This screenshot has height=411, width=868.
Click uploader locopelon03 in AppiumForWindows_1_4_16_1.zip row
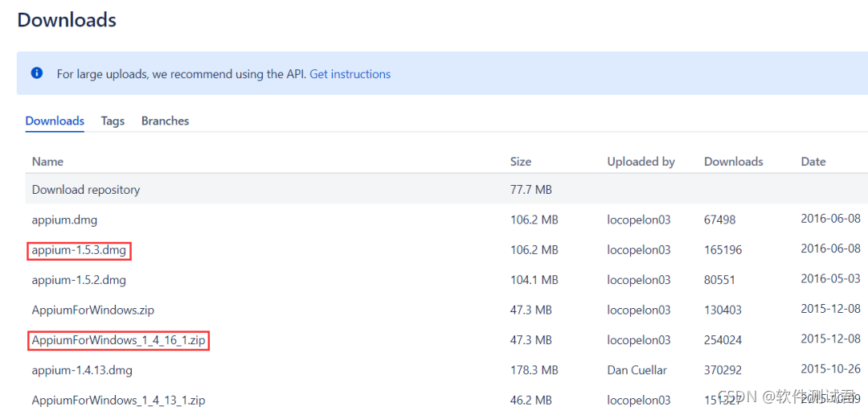639,340
